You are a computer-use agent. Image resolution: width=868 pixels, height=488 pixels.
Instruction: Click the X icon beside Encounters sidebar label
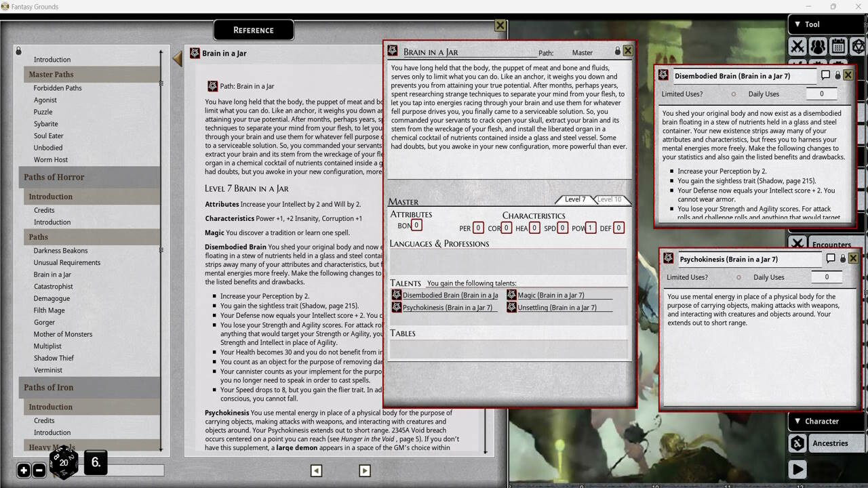click(797, 242)
